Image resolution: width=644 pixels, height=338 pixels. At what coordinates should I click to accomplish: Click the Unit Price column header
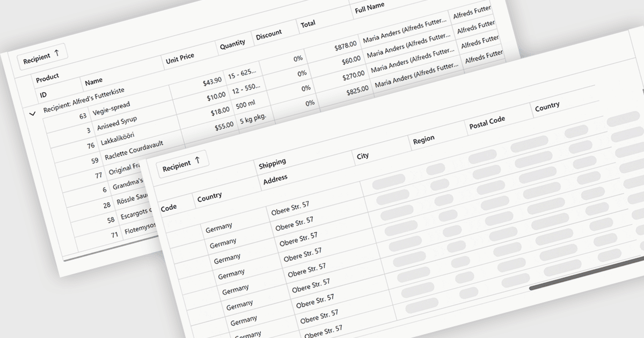(180, 58)
